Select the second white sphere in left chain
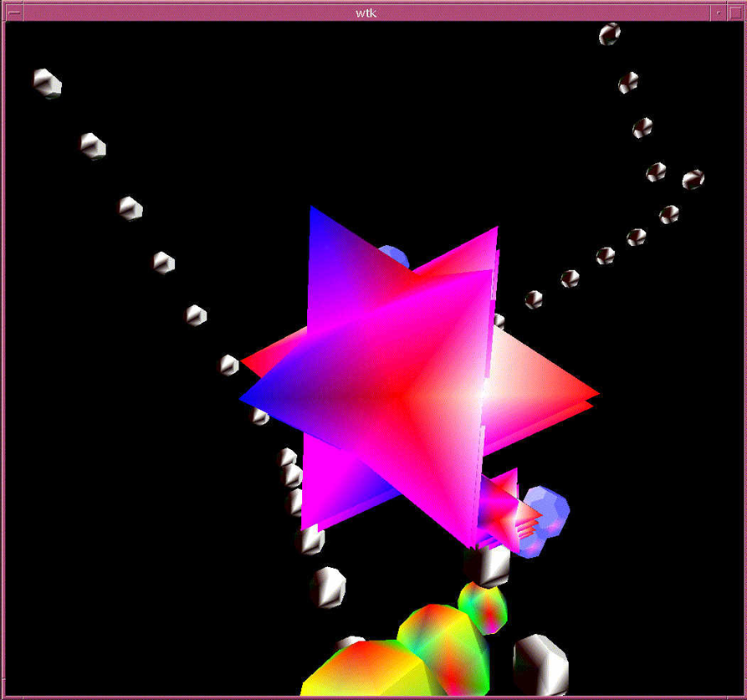Viewport: 747px width, 700px height. (x=93, y=146)
